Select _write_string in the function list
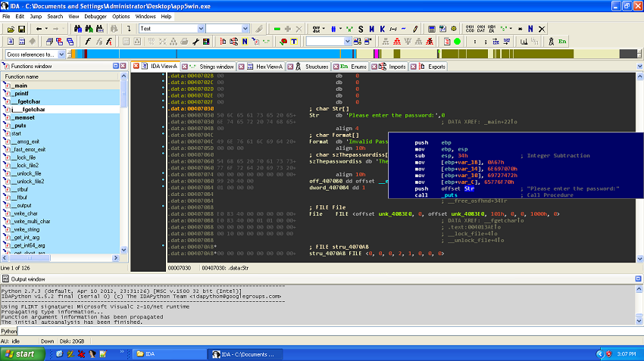This screenshot has height=361, width=644. tap(26, 229)
